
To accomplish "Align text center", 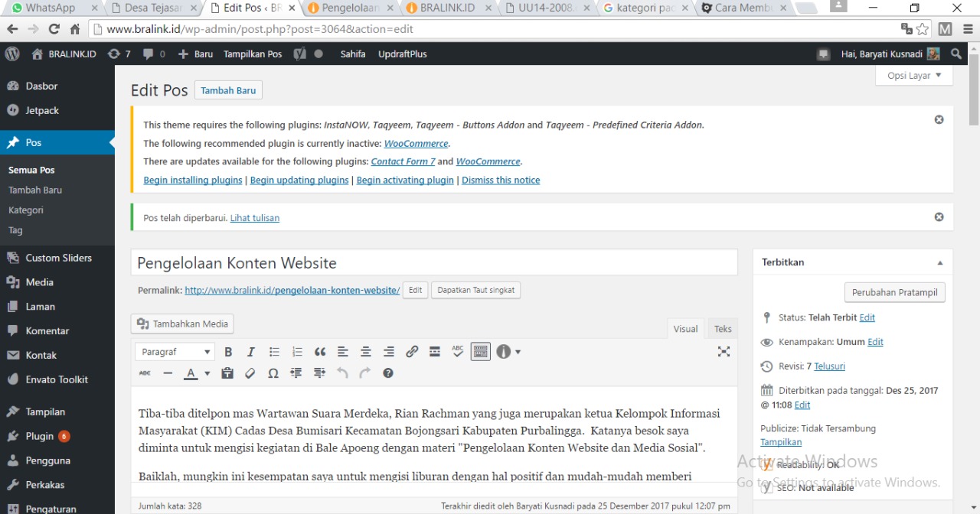I will [366, 352].
